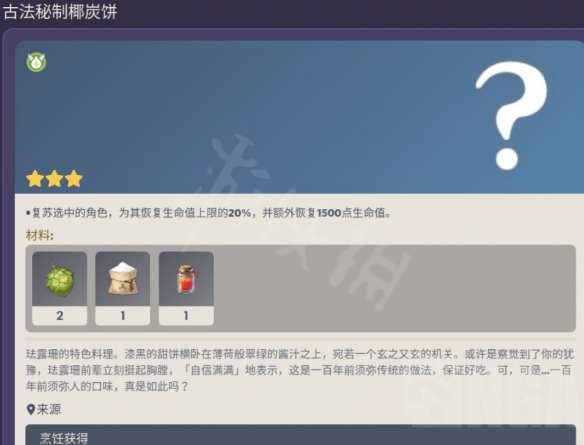Click the revive effect description with 20%
This screenshot has height=445, width=584.
tap(208, 213)
